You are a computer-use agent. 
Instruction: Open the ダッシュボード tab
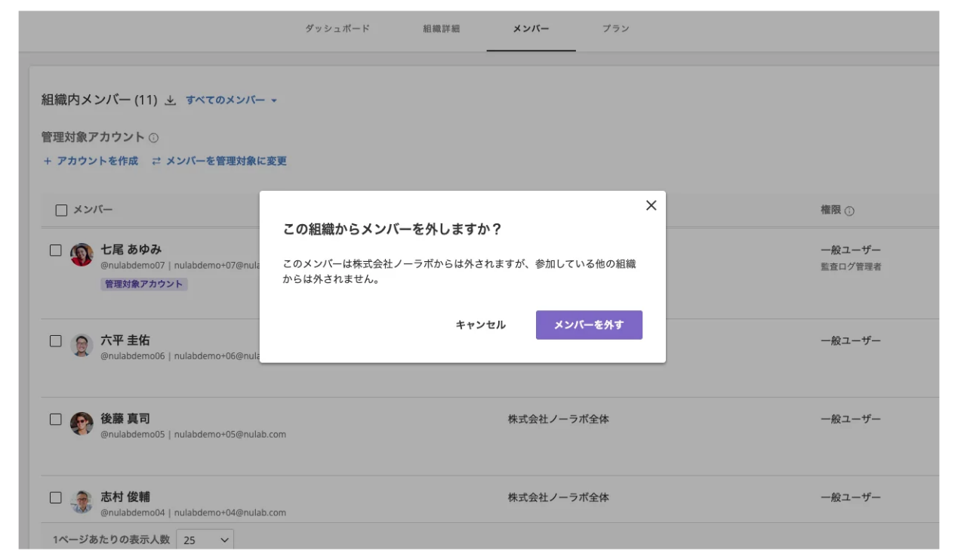point(337,29)
